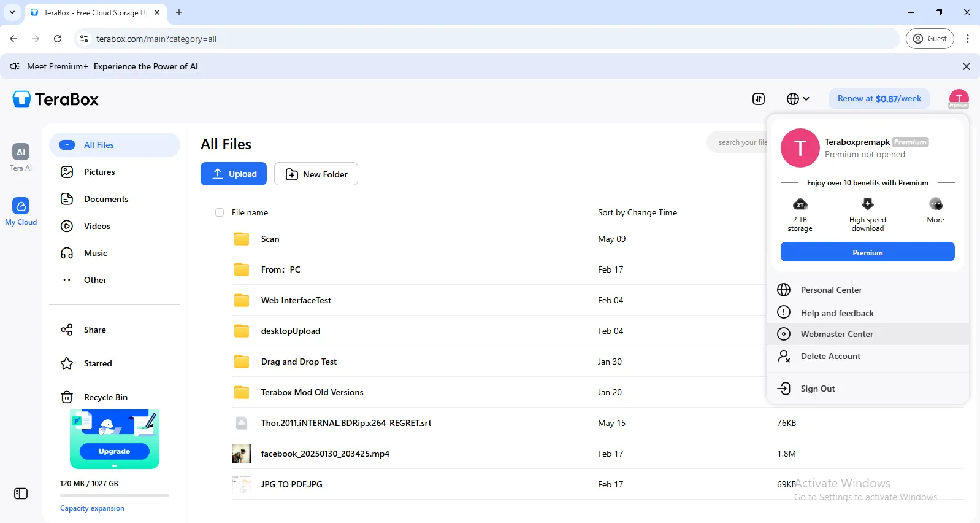980x523 pixels.
Task: Collapse sidebar using panel toggle icon
Action: [x=21, y=494]
